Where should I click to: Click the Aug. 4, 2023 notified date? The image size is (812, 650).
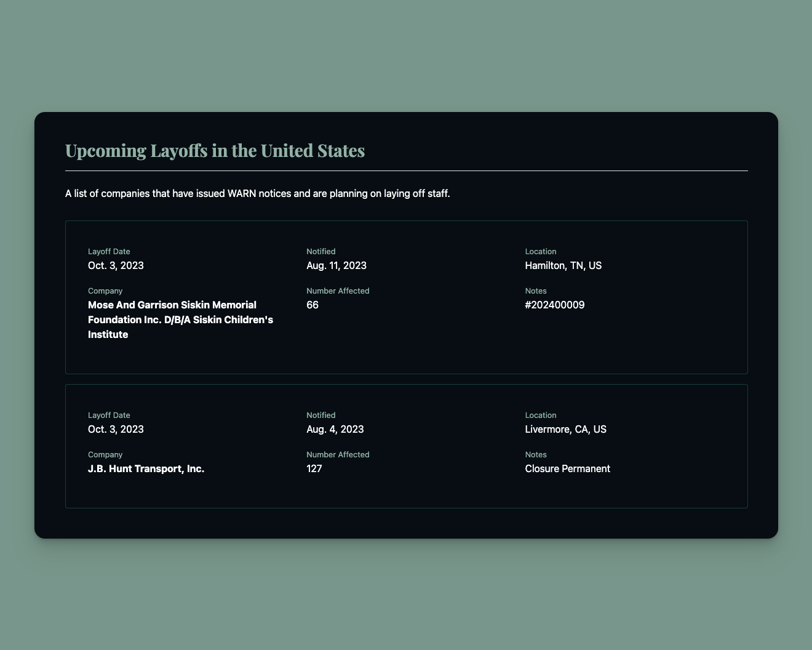(x=334, y=429)
